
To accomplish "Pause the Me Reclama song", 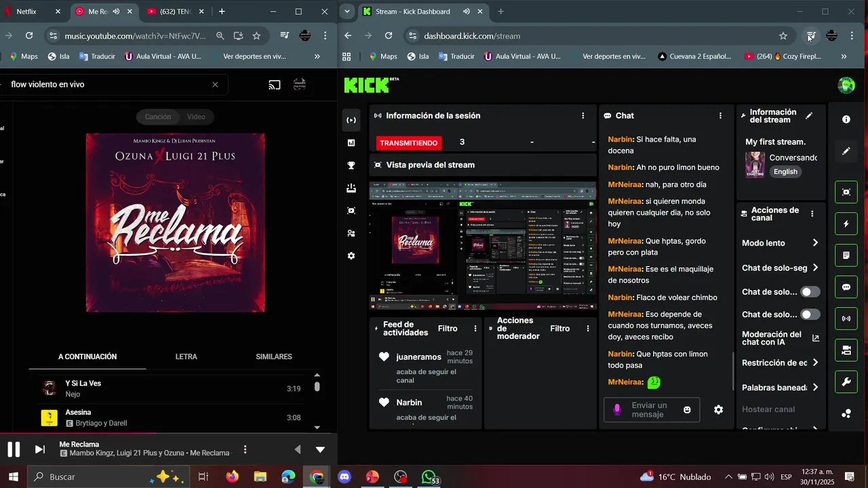I will pyautogui.click(x=14, y=449).
